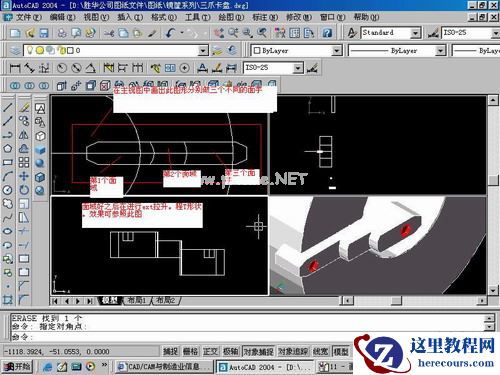Toggle 正交 ortho mode in status bar
The width and height of the screenshot is (500, 375).
coord(210,351)
